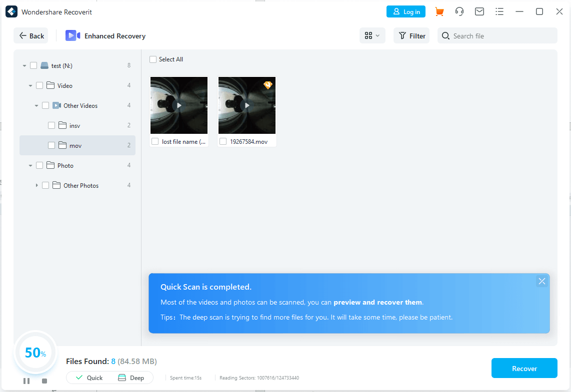Click the mov folder icon

pyautogui.click(x=62, y=145)
